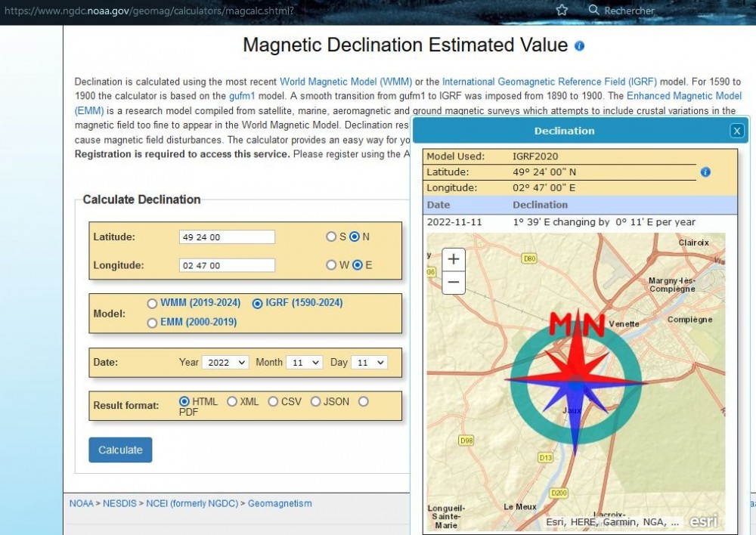756x535 pixels.
Task: Select the W longitude hemisphere radio
Action: (331, 265)
